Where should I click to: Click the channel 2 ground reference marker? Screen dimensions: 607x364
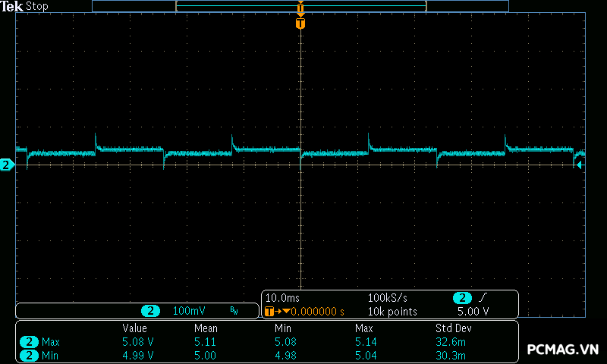click(x=6, y=165)
